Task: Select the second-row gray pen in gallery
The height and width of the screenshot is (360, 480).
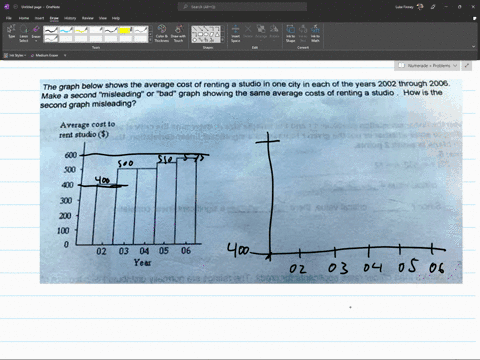Action: pyautogui.click(x=51, y=39)
